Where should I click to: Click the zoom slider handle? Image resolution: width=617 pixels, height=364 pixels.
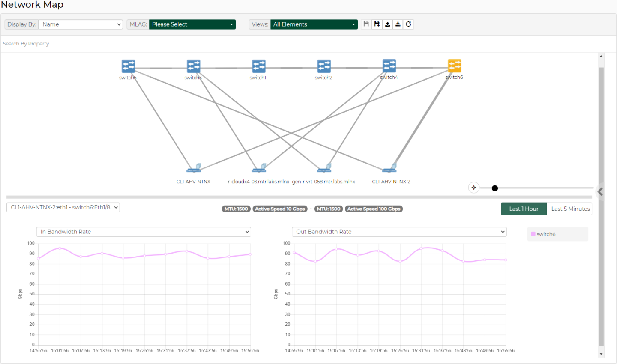pyautogui.click(x=495, y=188)
